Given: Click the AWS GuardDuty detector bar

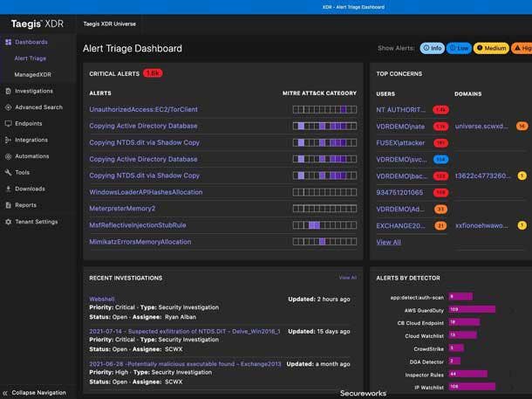Looking at the screenshot, I should coord(472,309).
